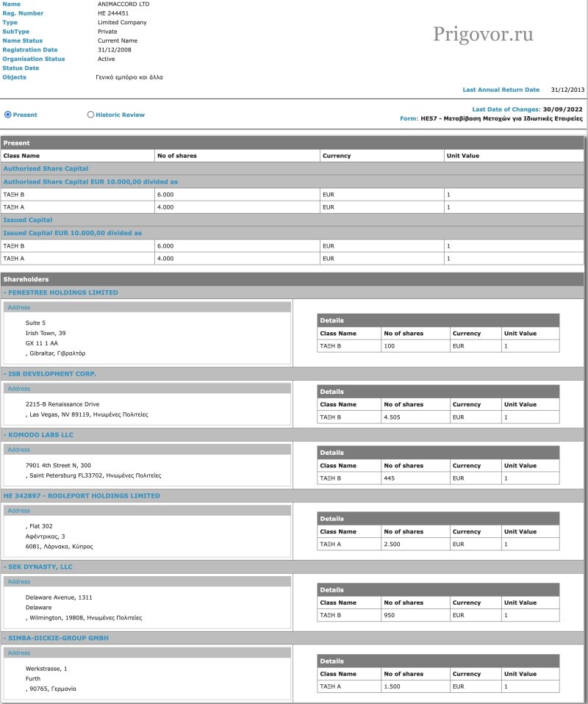Click the Last Date of Changes label
The width and height of the screenshot is (588, 704).
[x=511, y=109]
